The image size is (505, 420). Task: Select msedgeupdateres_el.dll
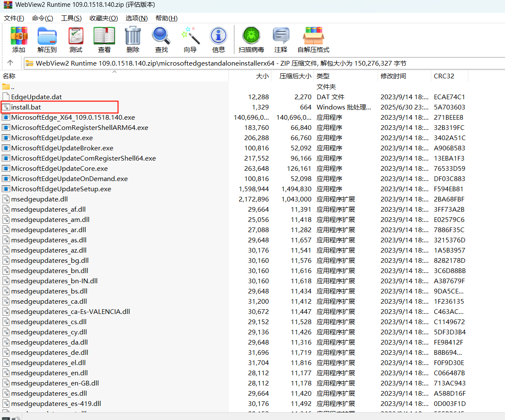point(48,363)
